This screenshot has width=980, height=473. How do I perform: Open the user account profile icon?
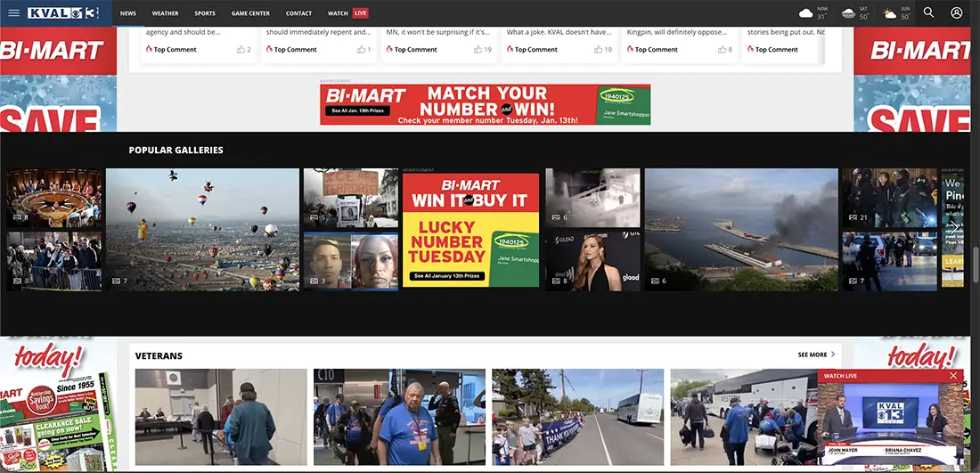(x=956, y=13)
